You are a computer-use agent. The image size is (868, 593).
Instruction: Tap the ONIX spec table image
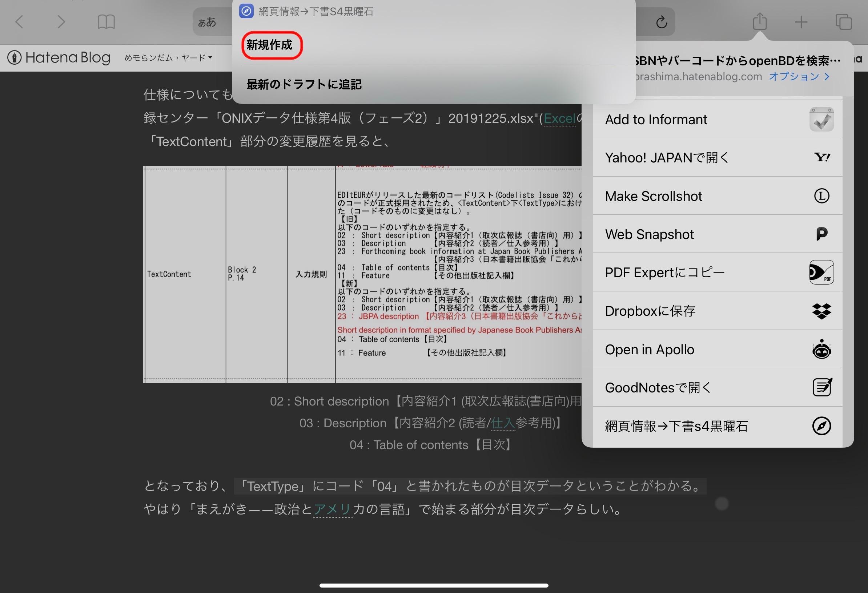362,274
